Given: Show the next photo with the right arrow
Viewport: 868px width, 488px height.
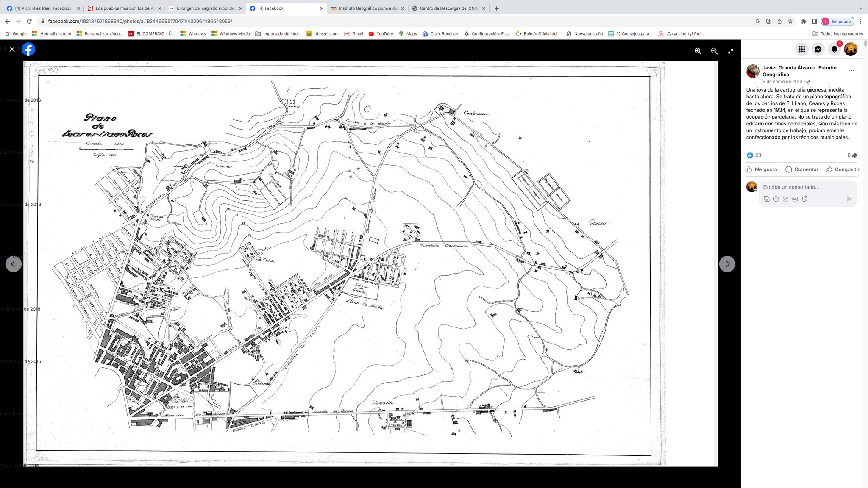Looking at the screenshot, I should [x=727, y=264].
